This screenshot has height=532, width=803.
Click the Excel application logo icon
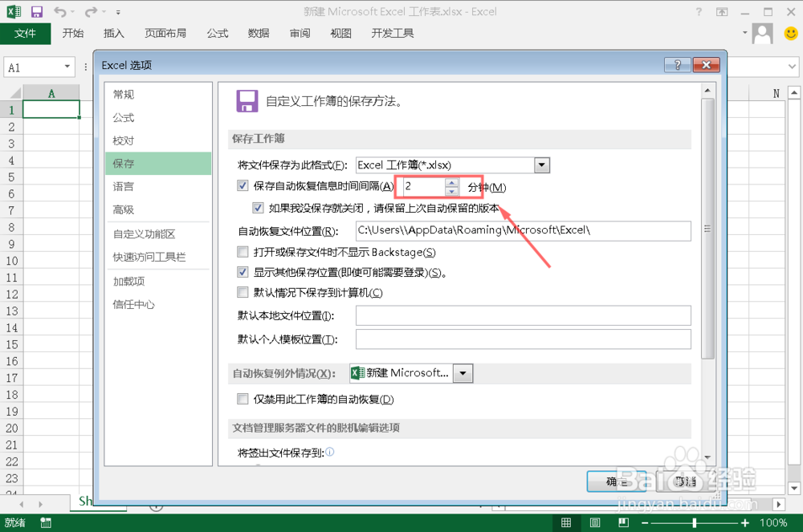pyautogui.click(x=14, y=12)
